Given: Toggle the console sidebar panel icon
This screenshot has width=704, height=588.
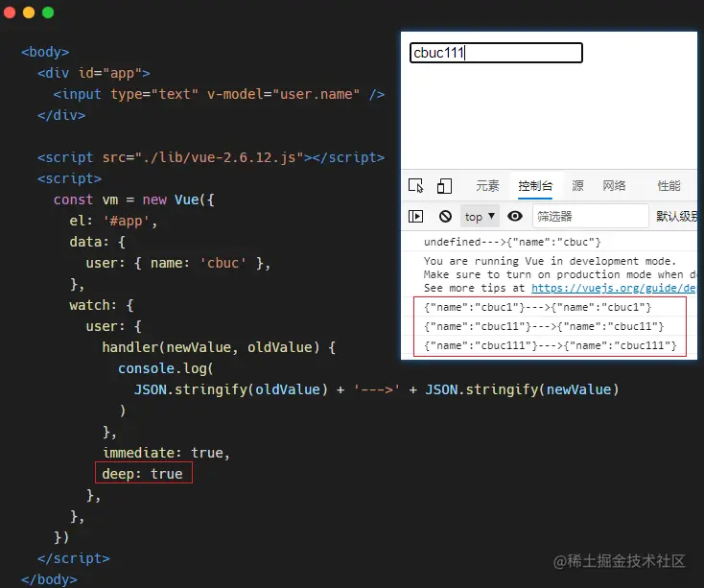Looking at the screenshot, I should click(415, 217).
